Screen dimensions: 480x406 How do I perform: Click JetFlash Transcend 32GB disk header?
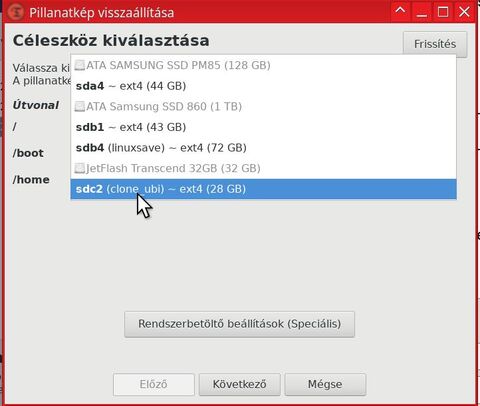click(x=263, y=168)
